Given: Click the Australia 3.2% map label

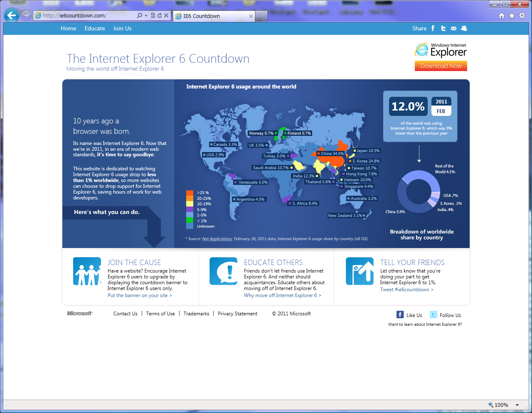Looking at the screenshot, I should (362, 199).
